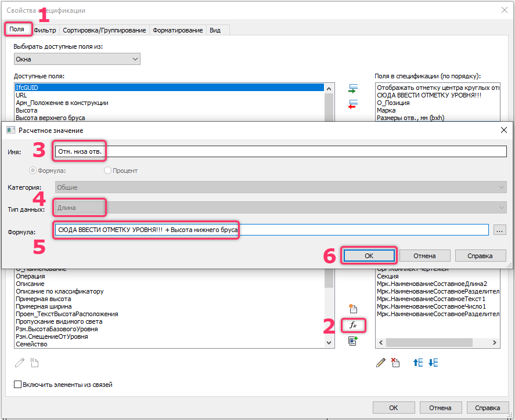Move parameter down with the down-arrow icon
The width and height of the screenshot is (515, 420).
click(433, 363)
